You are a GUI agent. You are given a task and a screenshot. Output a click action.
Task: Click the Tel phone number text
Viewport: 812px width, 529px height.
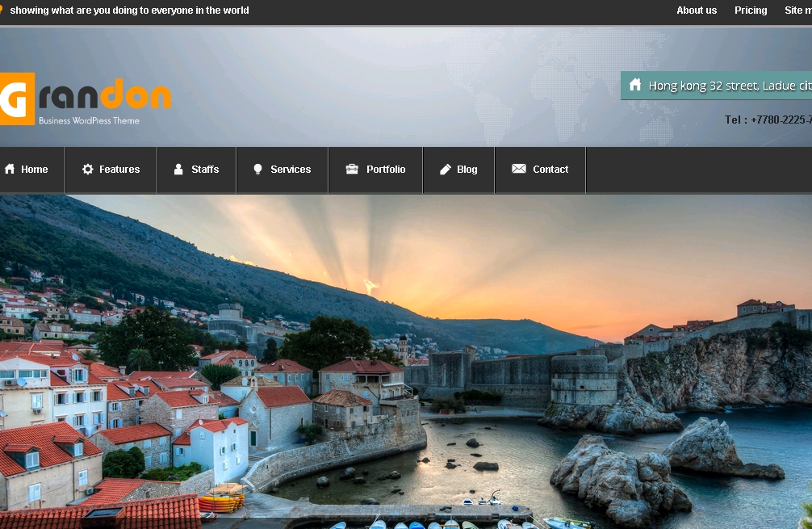tap(768, 120)
